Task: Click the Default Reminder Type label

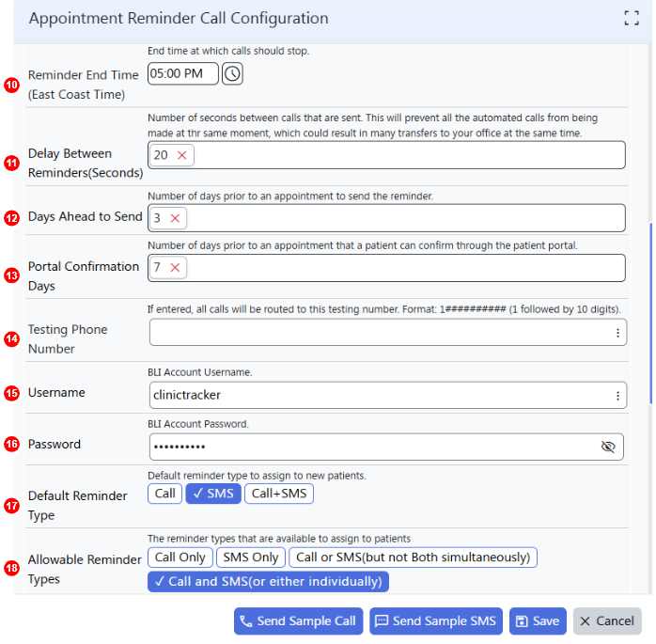Action: click(x=77, y=506)
